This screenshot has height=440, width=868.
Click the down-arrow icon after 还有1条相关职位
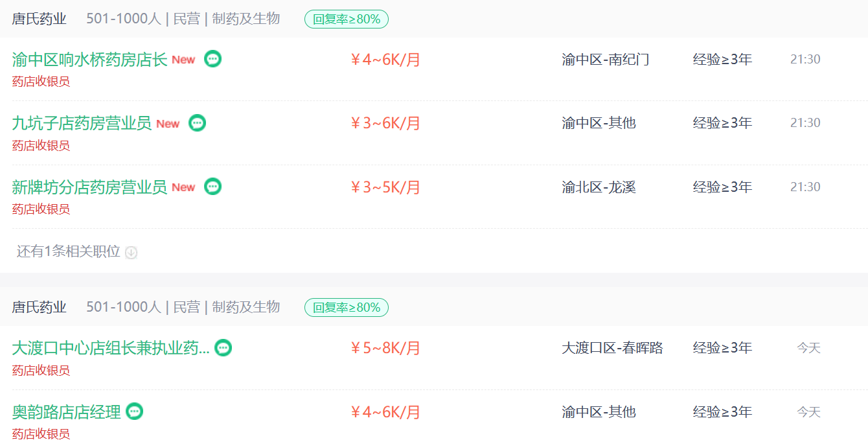coord(131,253)
